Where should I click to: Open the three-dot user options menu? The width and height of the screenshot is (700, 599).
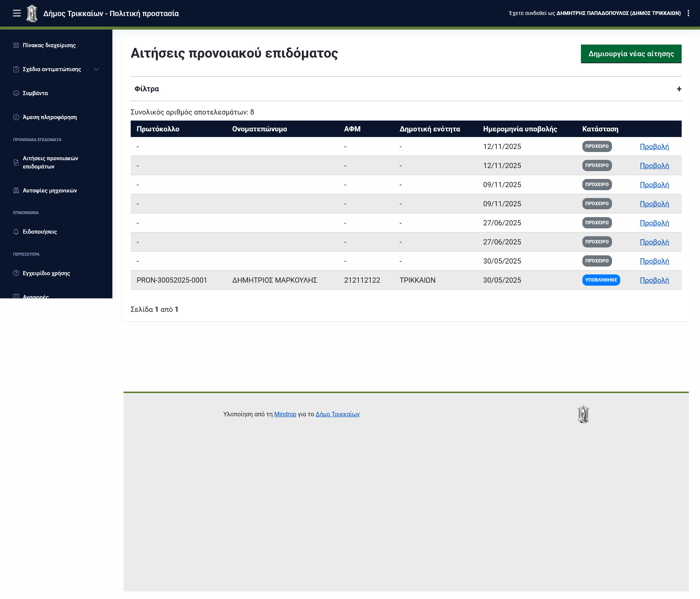688,13
